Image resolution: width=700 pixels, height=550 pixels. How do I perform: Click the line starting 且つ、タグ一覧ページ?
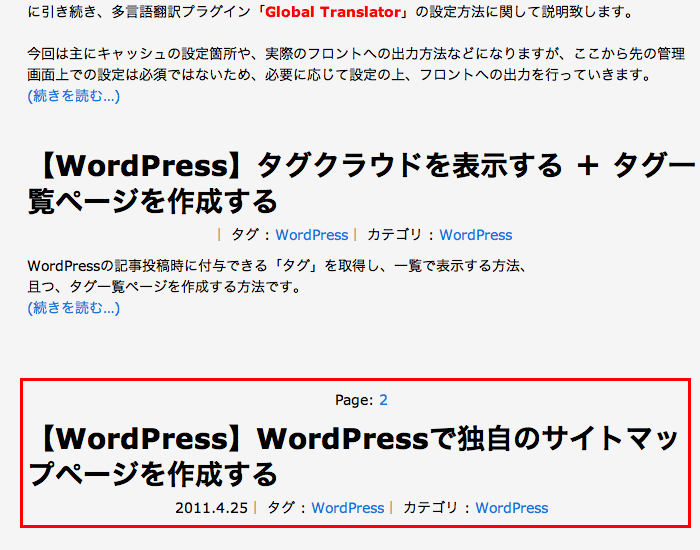point(164,287)
